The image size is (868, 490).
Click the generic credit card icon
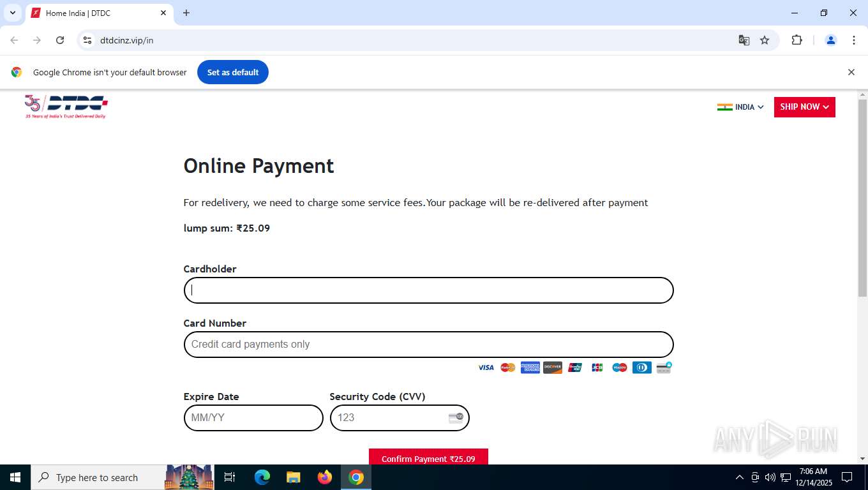pos(664,367)
